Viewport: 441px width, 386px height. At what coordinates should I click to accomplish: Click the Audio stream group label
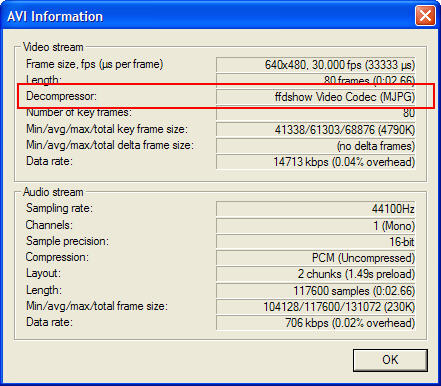pyautogui.click(x=53, y=192)
